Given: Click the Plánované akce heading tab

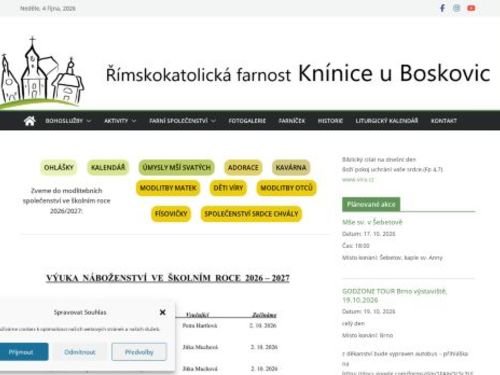Looking at the screenshot, I should 371,204.
